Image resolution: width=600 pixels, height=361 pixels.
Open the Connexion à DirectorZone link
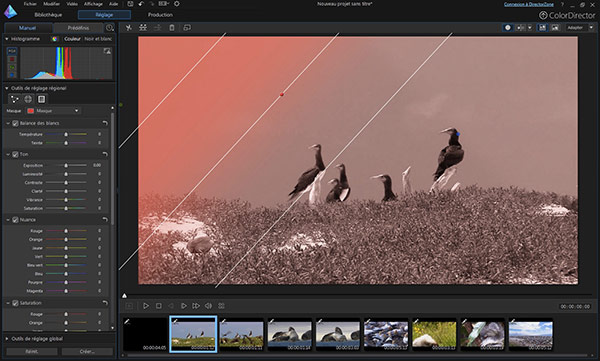528,4
